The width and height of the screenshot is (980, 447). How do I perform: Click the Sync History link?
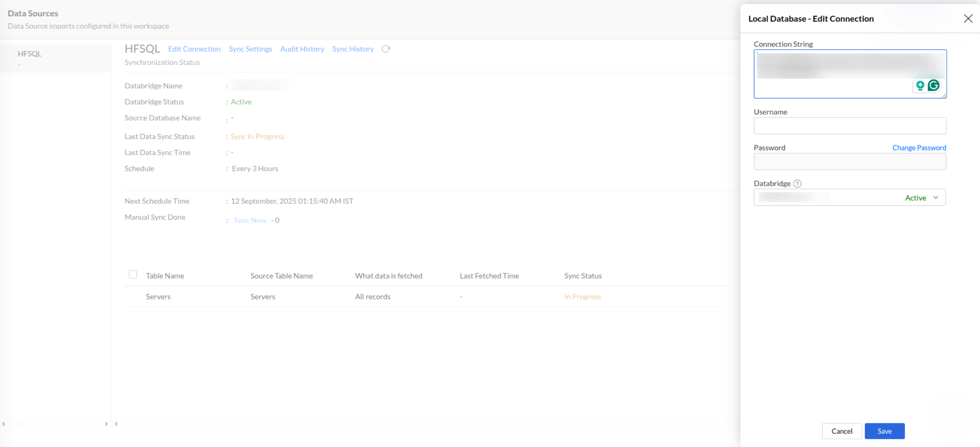coord(352,49)
